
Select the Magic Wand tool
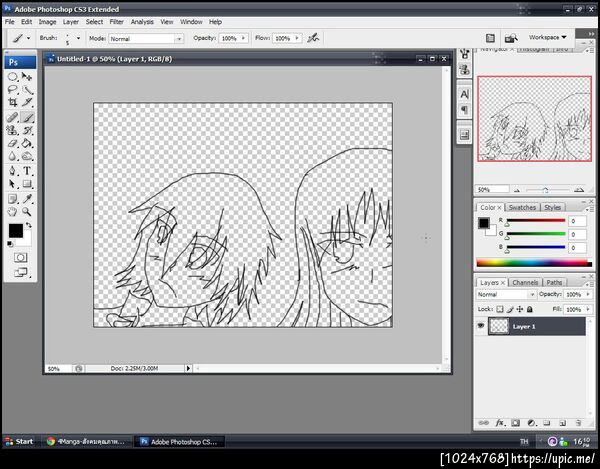(27, 90)
